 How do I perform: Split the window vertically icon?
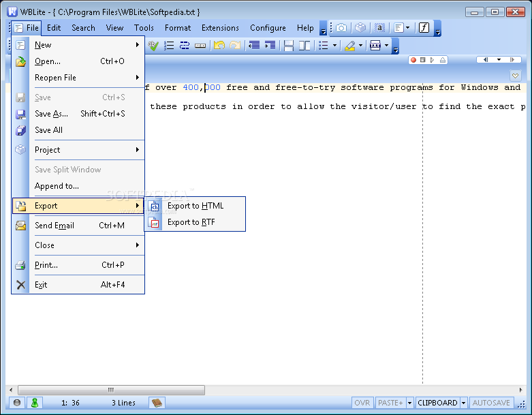304,46
